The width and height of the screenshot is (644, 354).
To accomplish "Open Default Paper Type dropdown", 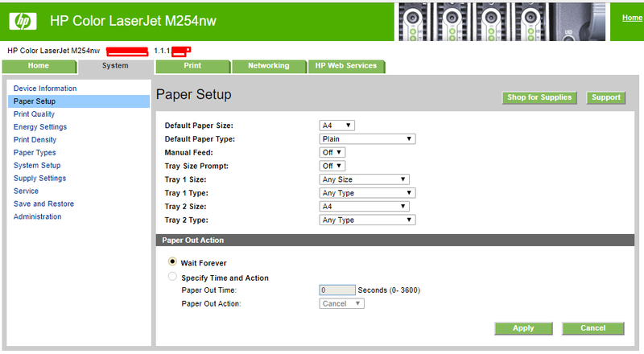I will click(x=367, y=139).
